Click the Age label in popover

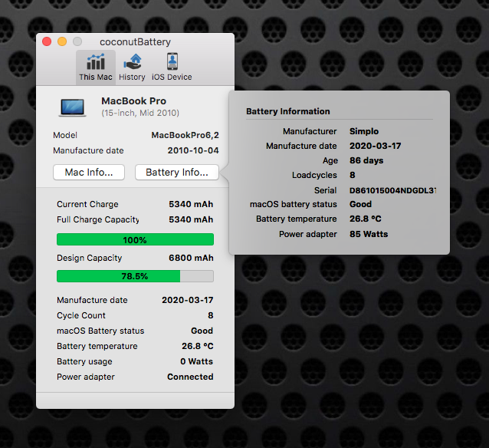coord(330,161)
